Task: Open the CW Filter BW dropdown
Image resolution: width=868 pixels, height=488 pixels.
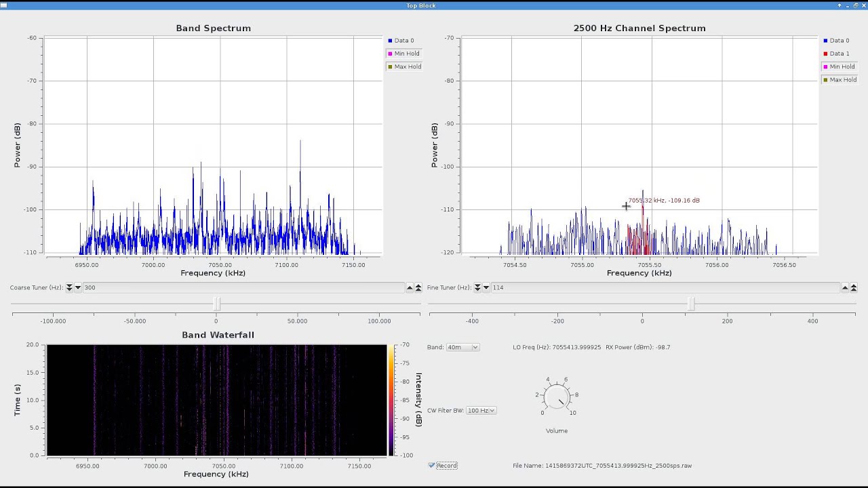Action: [x=481, y=411]
